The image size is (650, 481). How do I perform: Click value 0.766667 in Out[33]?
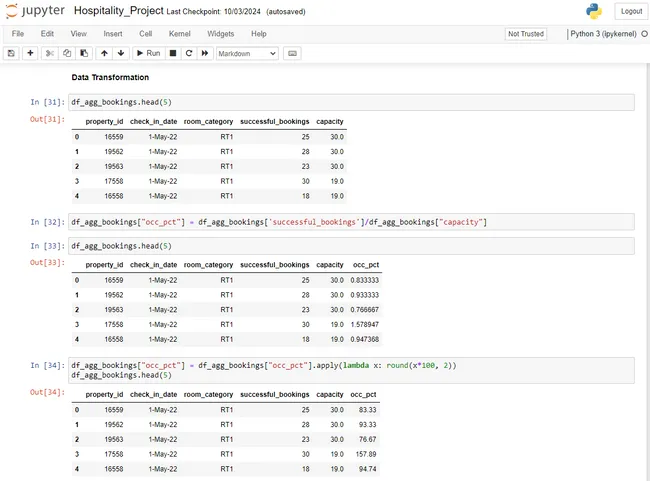coord(364,310)
